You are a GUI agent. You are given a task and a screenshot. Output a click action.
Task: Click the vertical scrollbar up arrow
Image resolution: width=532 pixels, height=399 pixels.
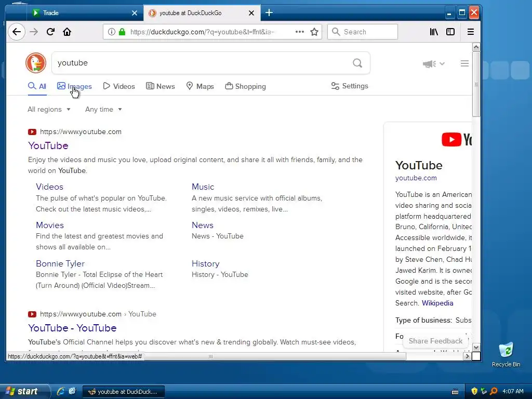click(476, 47)
